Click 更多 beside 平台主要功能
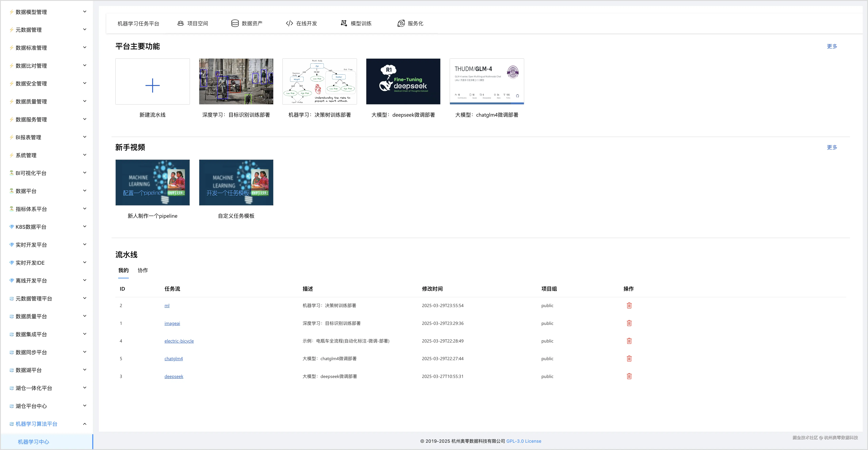This screenshot has height=450, width=868. [x=832, y=46]
